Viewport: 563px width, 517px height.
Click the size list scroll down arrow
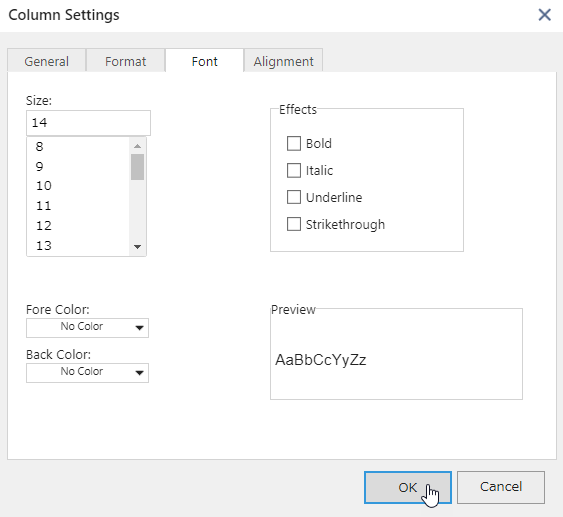click(137, 247)
